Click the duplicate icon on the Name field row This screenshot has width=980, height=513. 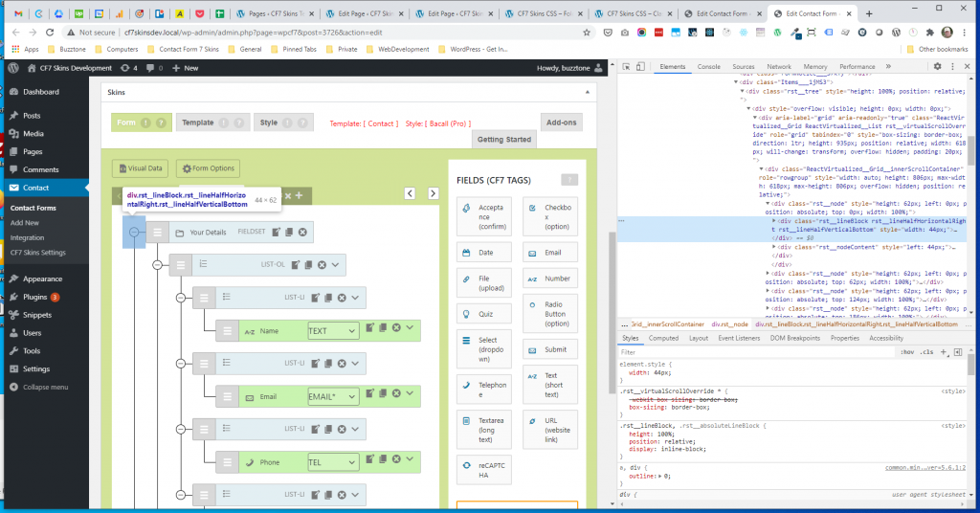click(x=381, y=329)
